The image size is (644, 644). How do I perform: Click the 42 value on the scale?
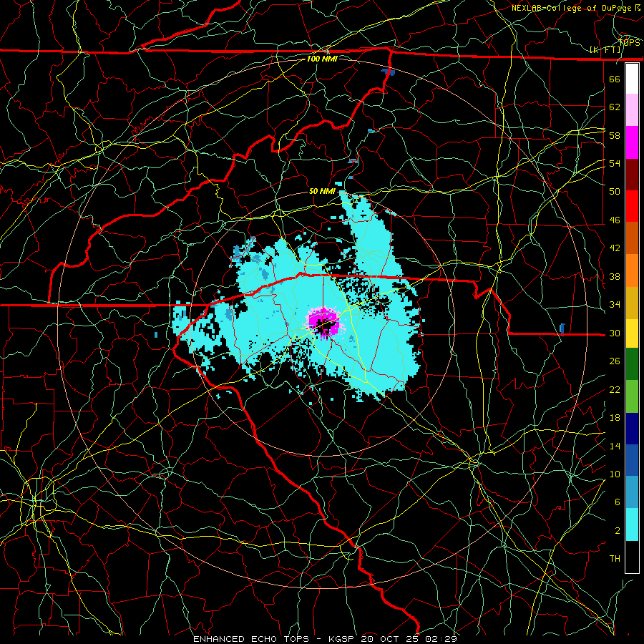(615, 248)
